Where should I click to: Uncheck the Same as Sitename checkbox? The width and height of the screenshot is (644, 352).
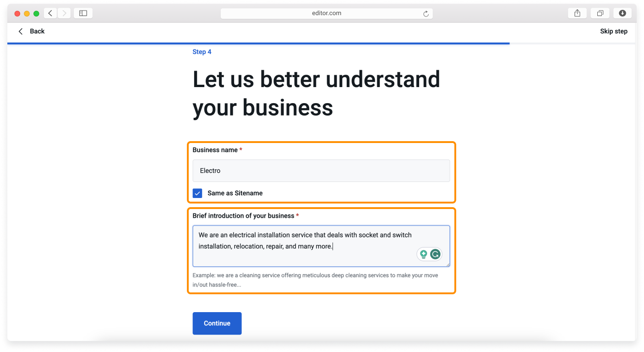(x=197, y=193)
